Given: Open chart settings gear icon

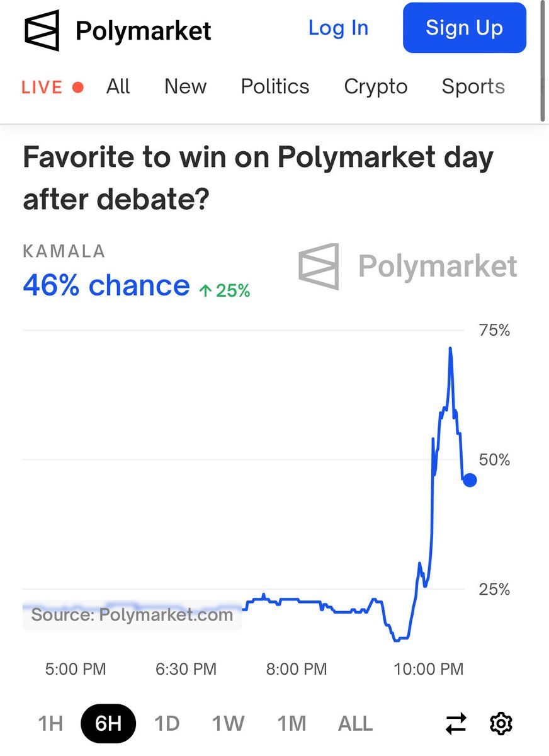Looking at the screenshot, I should (x=501, y=723).
